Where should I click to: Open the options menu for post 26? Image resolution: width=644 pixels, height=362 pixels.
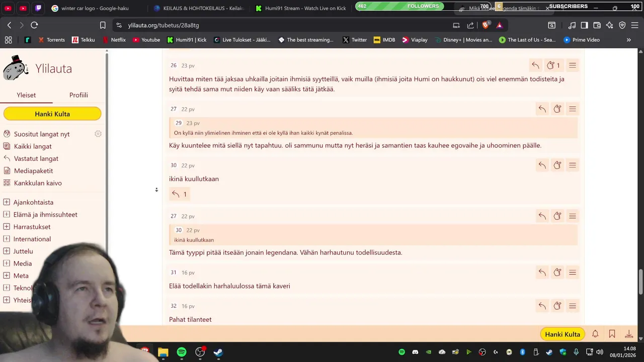click(x=573, y=65)
